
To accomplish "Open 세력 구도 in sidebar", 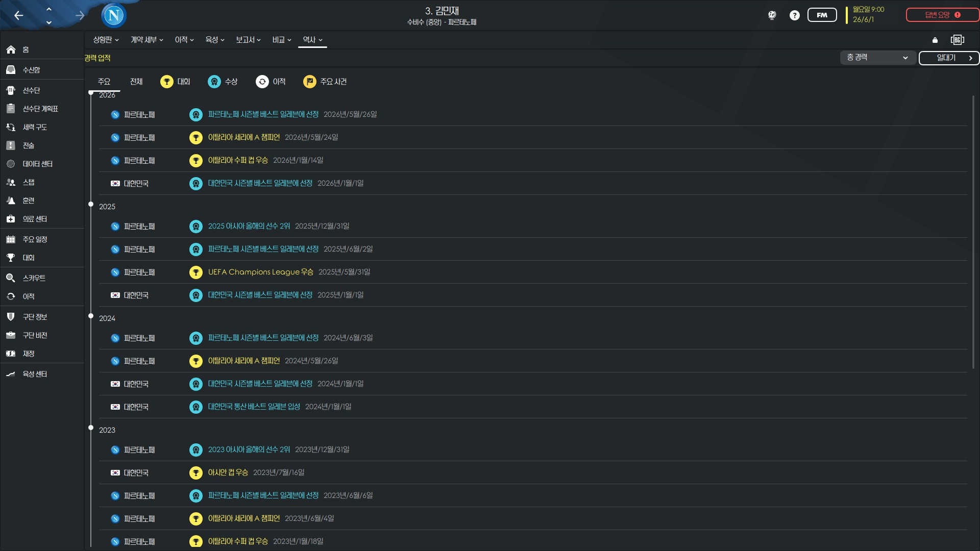I will point(42,127).
